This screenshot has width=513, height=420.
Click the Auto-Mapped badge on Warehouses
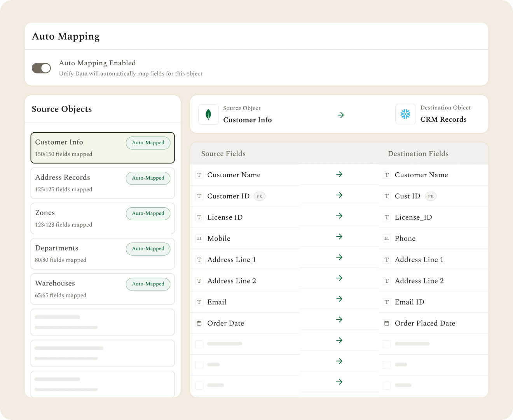(148, 284)
